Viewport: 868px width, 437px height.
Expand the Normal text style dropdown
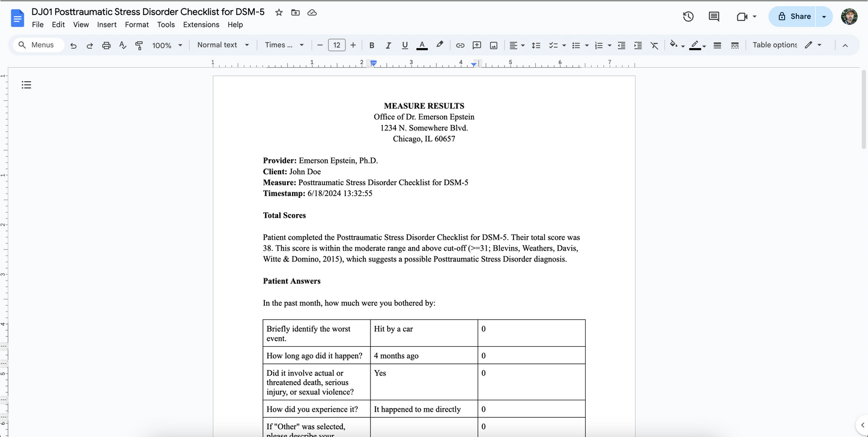pyautogui.click(x=223, y=45)
